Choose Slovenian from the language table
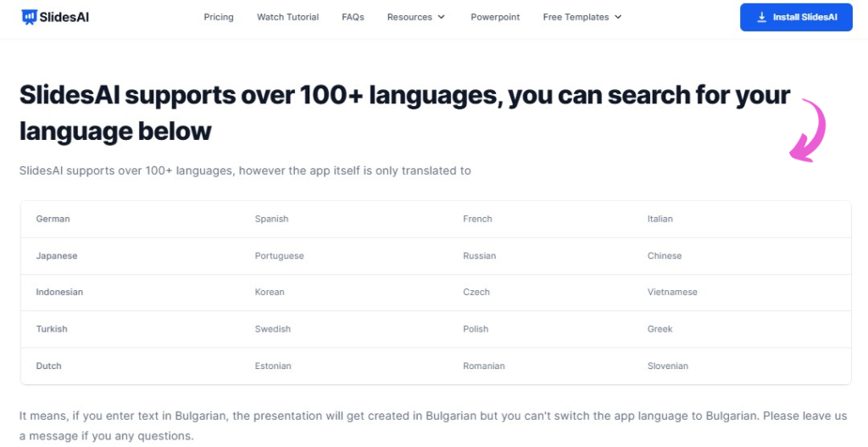868x447 pixels. click(668, 366)
